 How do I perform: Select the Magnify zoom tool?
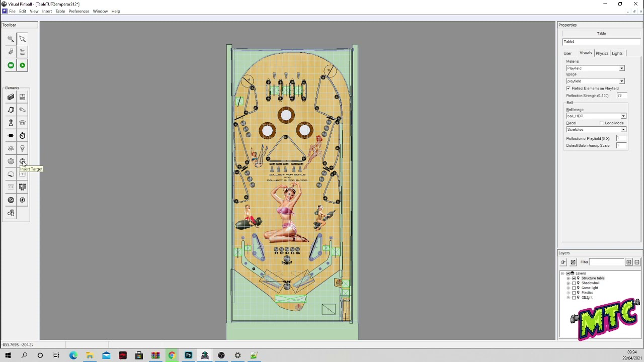[x=11, y=39]
